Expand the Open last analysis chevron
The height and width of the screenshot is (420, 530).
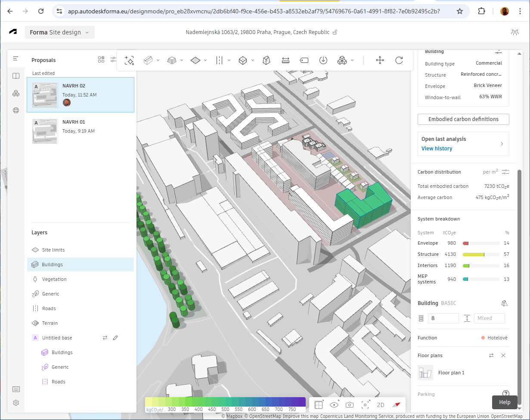502,144
